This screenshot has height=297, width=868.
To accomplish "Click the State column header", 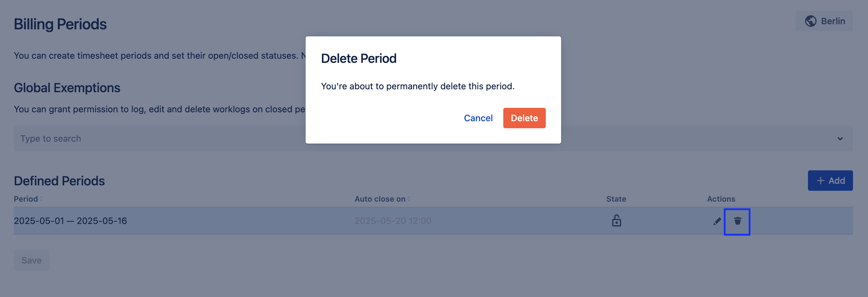I will point(616,199).
